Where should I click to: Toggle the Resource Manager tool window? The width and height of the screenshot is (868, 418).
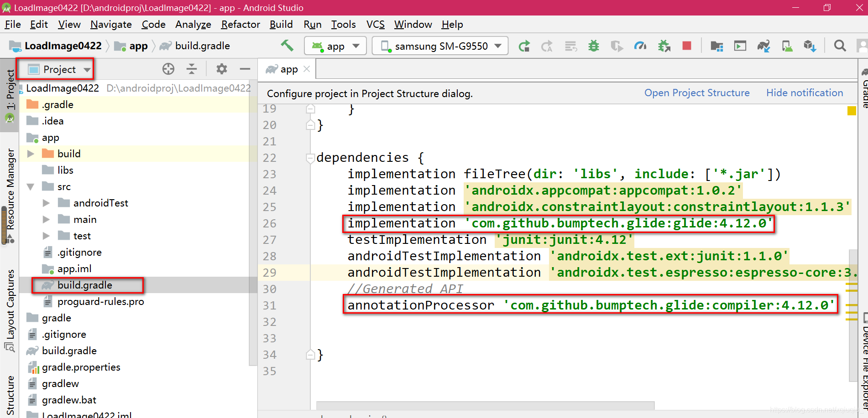point(10,196)
